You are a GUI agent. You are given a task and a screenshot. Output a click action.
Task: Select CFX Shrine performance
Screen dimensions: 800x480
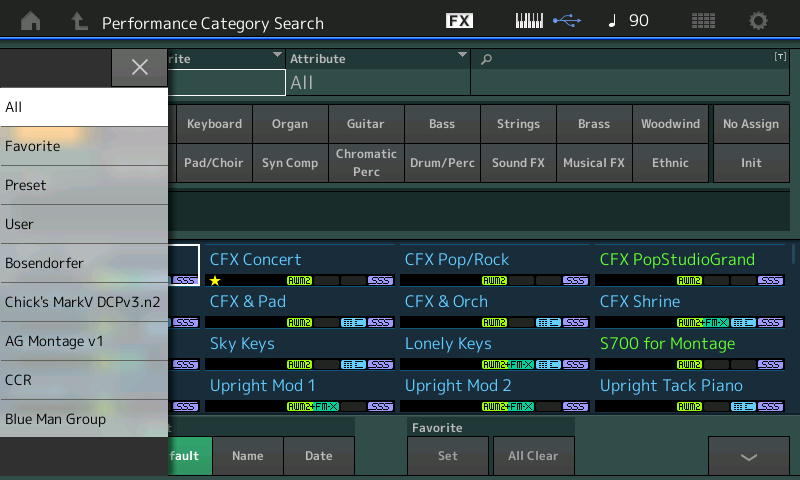[x=690, y=308]
